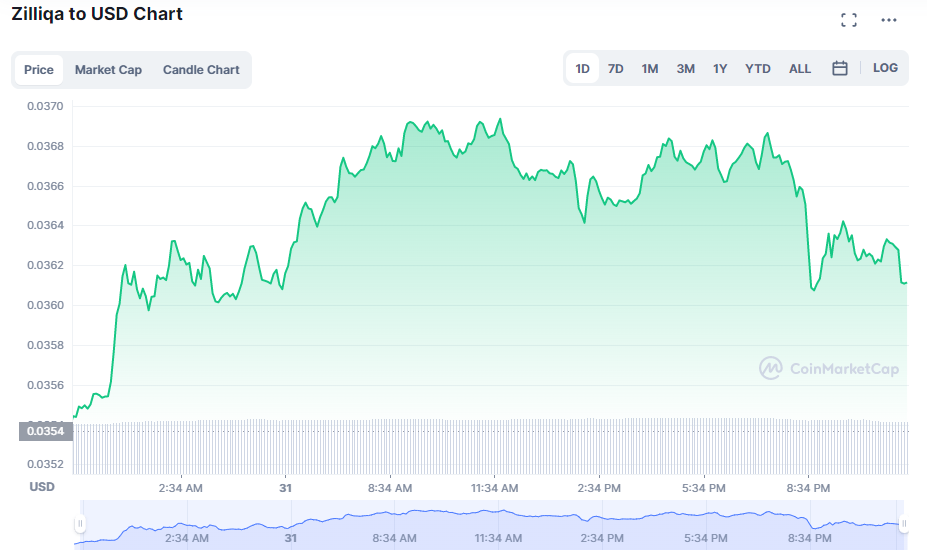Click the 8:34 PM label on main axis
The height and width of the screenshot is (556, 927).
(808, 489)
